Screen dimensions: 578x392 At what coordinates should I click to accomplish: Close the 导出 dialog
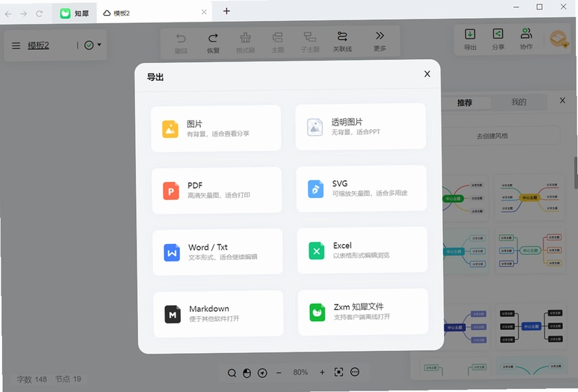[x=427, y=74]
